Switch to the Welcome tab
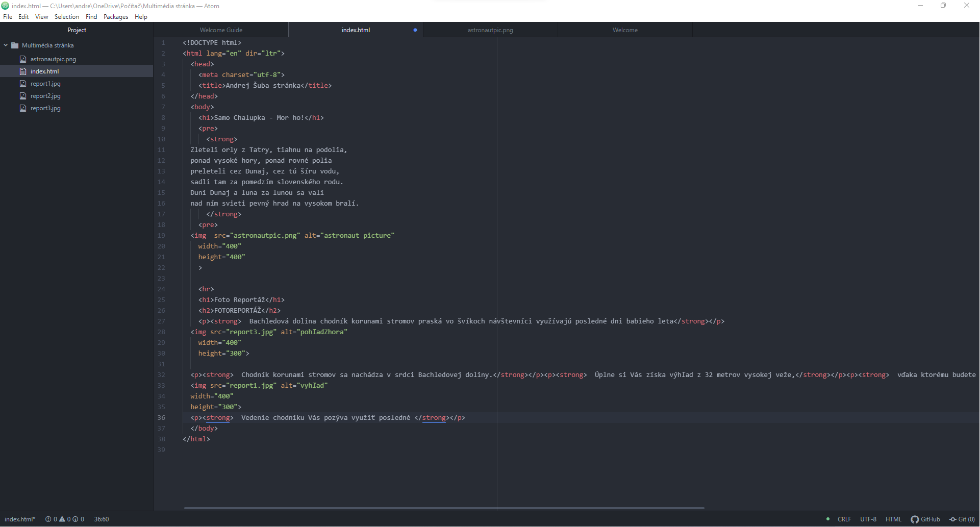980x527 pixels. pos(625,30)
